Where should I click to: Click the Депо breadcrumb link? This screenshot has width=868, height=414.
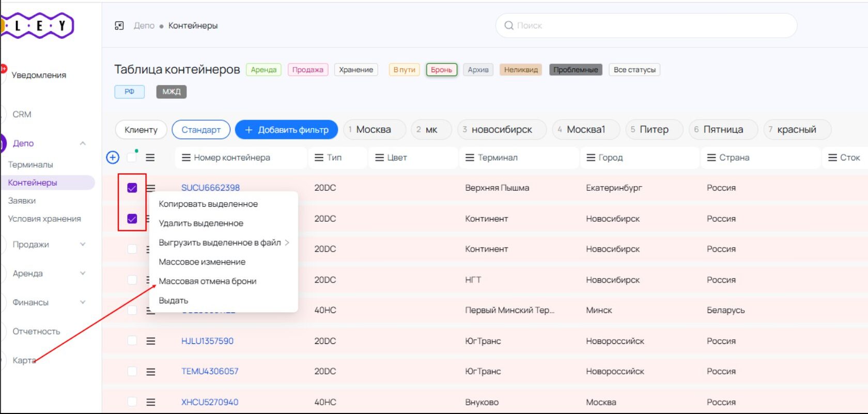click(x=144, y=26)
